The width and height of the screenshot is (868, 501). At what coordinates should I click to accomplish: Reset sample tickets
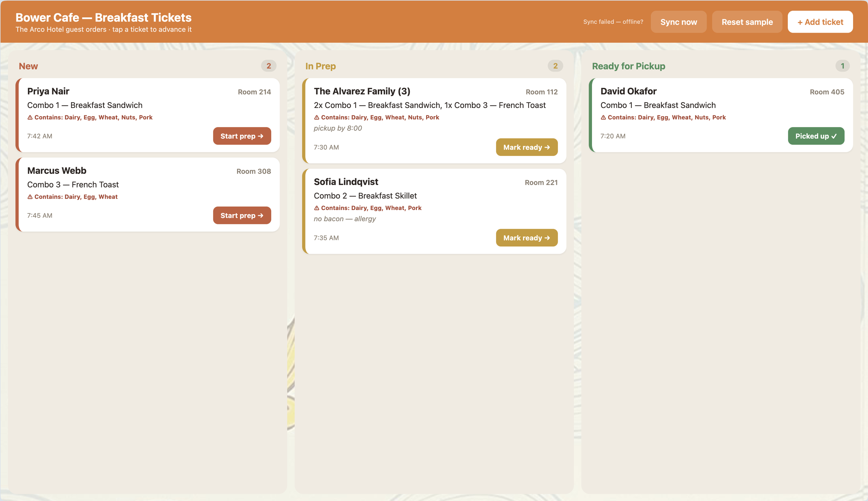click(747, 22)
